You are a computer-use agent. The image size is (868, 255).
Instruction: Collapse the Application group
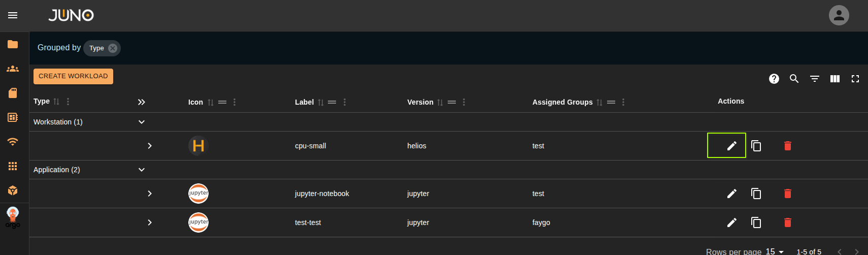[x=142, y=170]
